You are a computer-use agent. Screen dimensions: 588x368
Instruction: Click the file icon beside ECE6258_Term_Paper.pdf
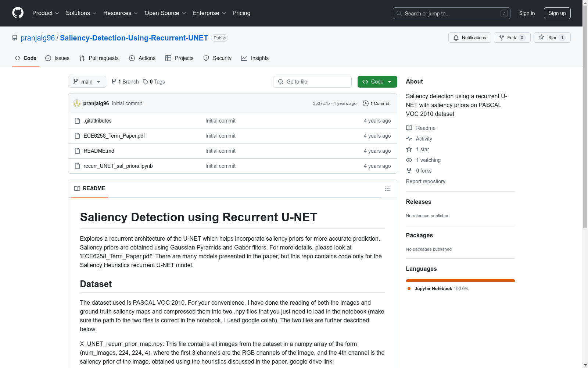(x=77, y=136)
